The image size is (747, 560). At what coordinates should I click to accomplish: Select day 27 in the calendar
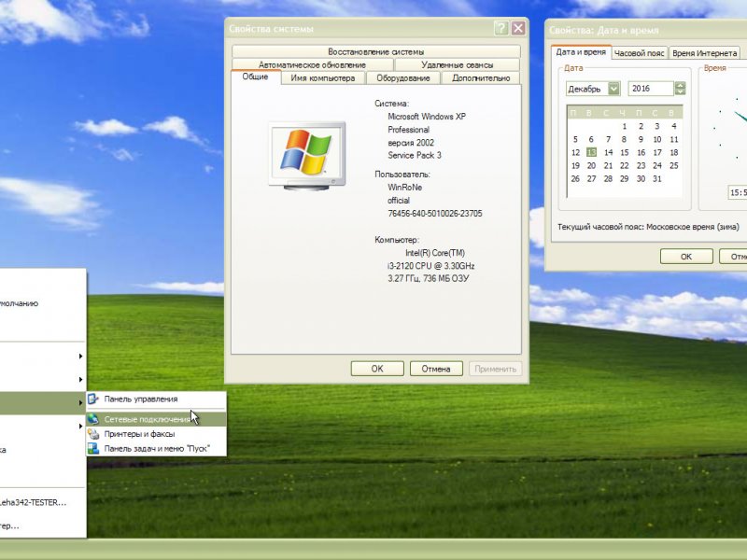tap(591, 178)
